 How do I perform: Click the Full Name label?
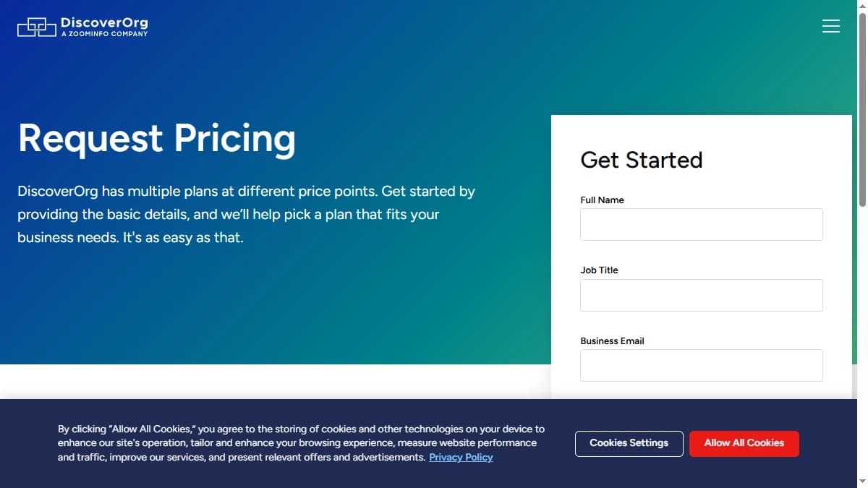point(602,200)
